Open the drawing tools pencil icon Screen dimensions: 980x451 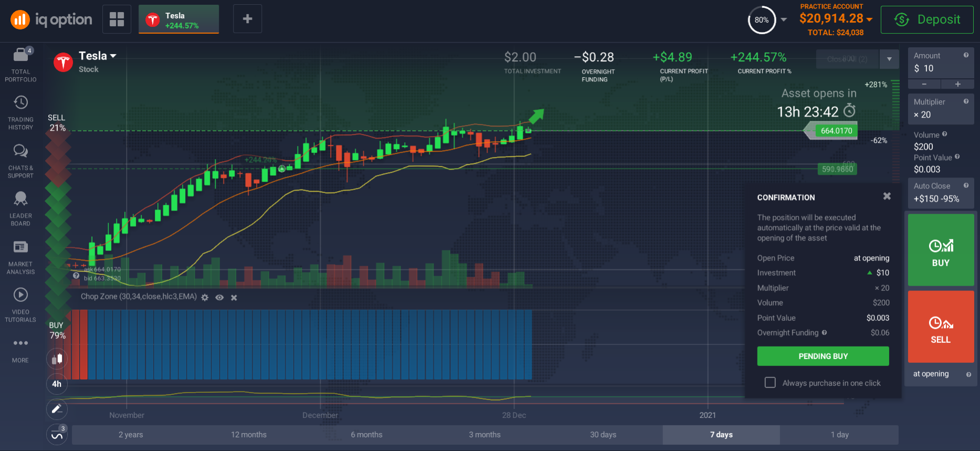(x=57, y=409)
